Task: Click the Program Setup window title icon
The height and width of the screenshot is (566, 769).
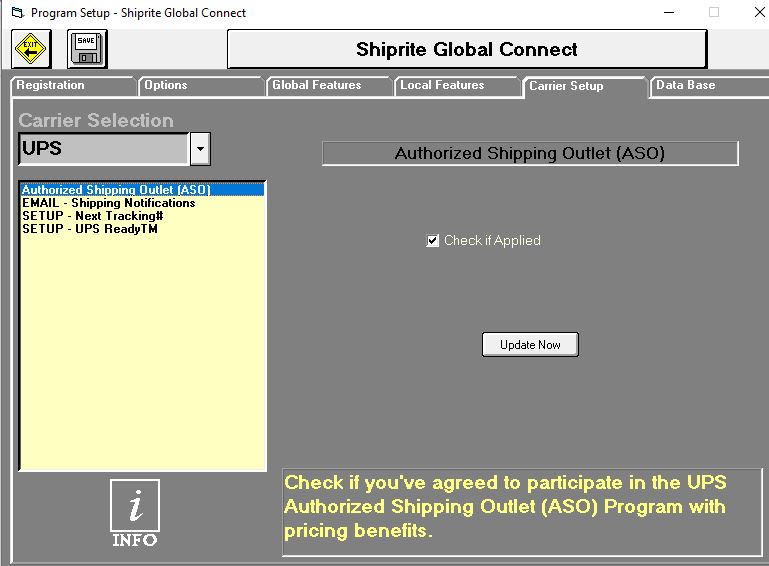Action: point(18,13)
